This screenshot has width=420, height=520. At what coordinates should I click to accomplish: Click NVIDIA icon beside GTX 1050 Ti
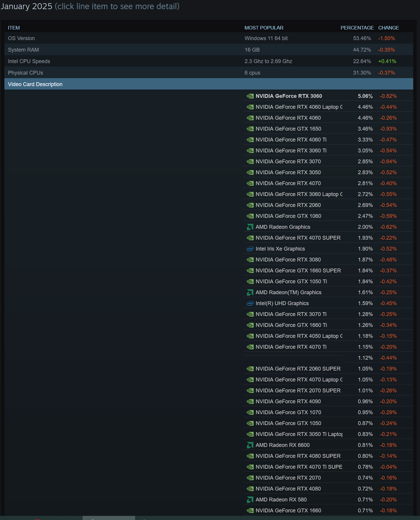pos(250,282)
